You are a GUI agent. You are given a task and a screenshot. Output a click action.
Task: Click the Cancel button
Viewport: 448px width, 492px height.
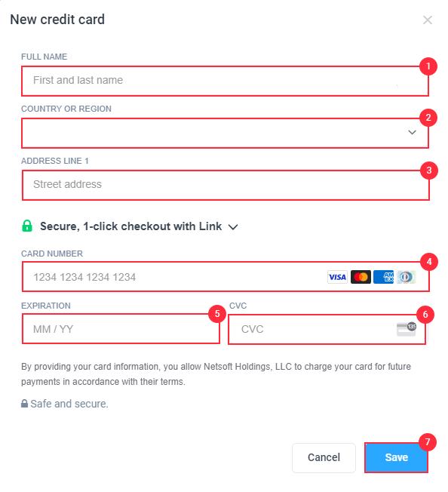(x=324, y=457)
